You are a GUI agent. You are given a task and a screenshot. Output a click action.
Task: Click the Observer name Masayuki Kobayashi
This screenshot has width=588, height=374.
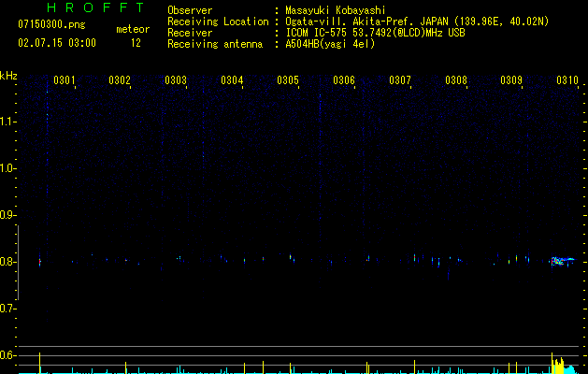tap(336, 10)
